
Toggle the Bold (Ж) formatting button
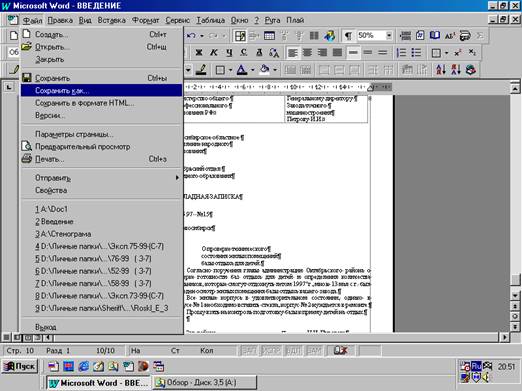coord(199,53)
